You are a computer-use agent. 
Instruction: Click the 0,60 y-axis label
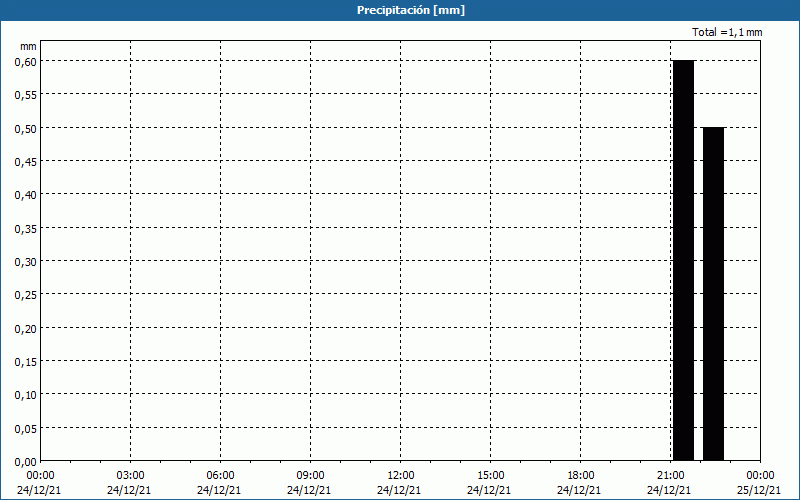(x=26, y=61)
